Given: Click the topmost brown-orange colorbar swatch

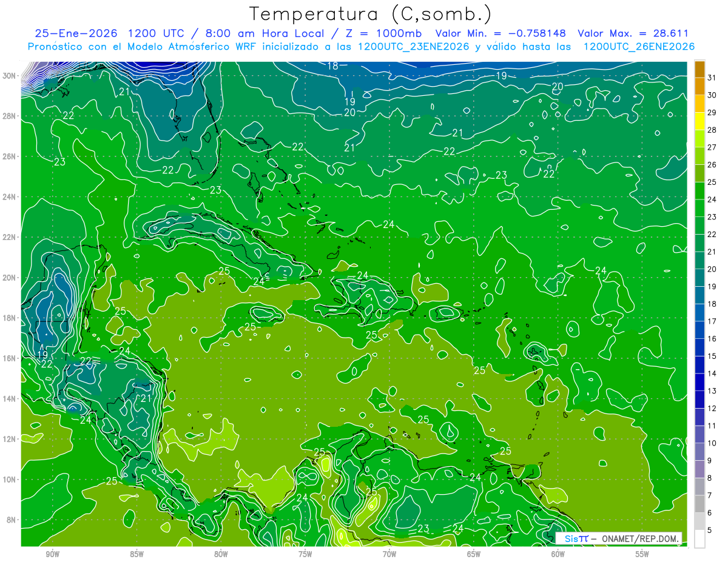Looking at the screenshot, I should tap(699, 69).
